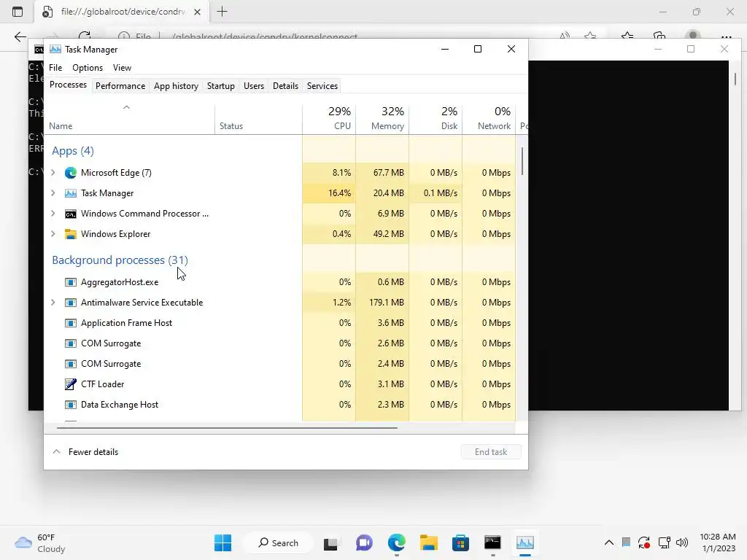Click the Task Manager process row icon
The height and width of the screenshot is (560, 747).
[x=71, y=193]
